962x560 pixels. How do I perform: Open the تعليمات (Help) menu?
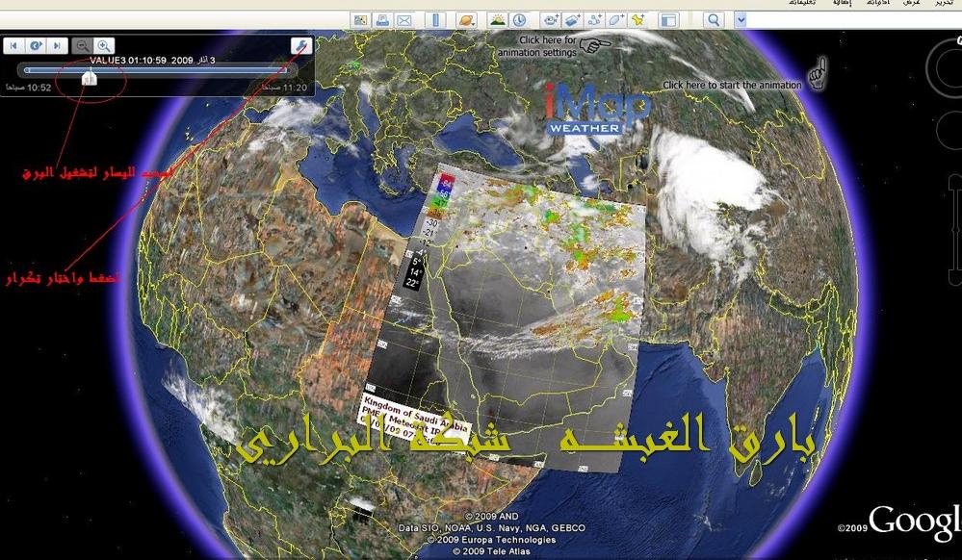point(802,3)
